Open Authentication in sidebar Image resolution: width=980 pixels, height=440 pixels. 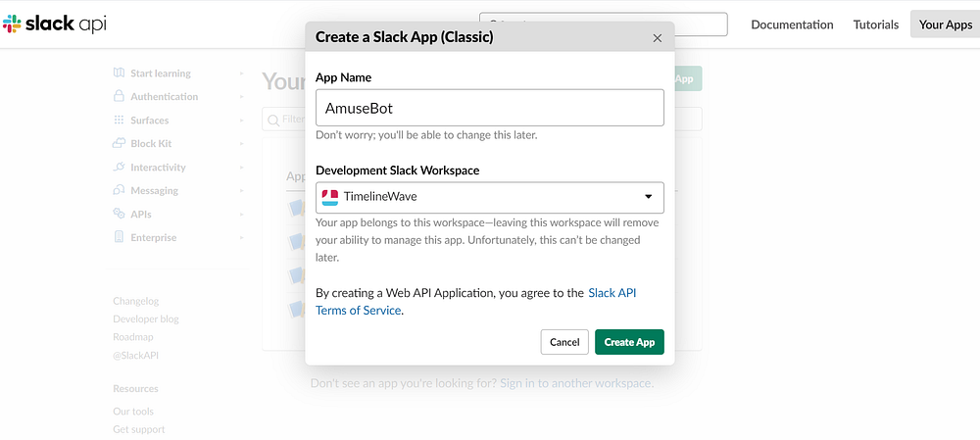tap(165, 97)
